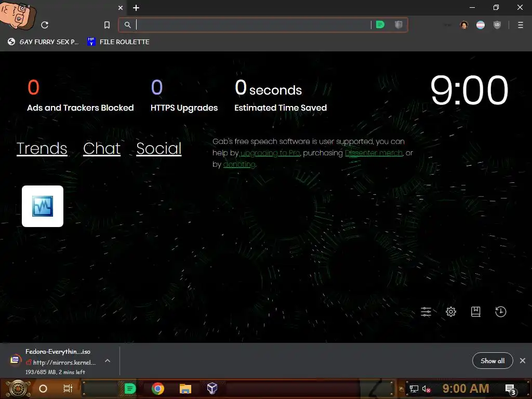Open VirtualBox from the taskbar
Image resolution: width=532 pixels, height=399 pixels.
[x=212, y=389]
